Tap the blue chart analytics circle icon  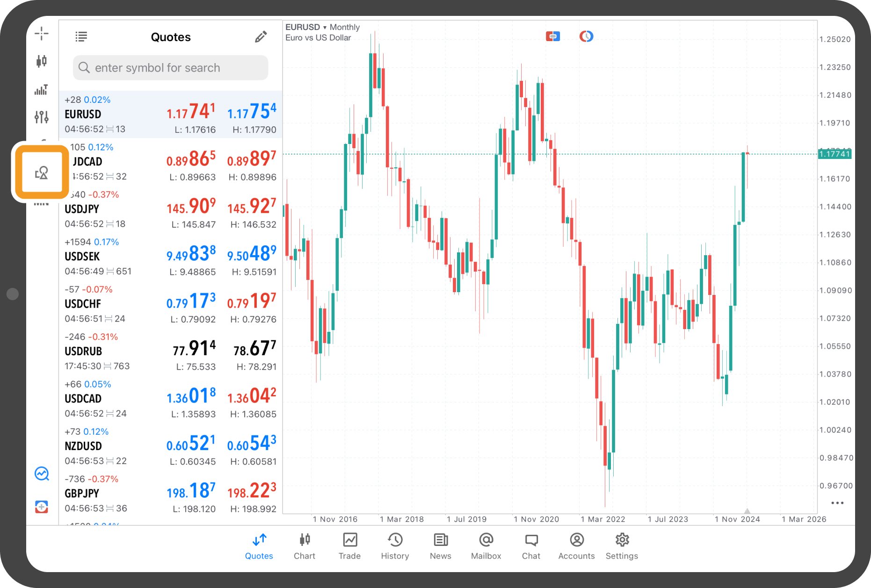pos(42,473)
